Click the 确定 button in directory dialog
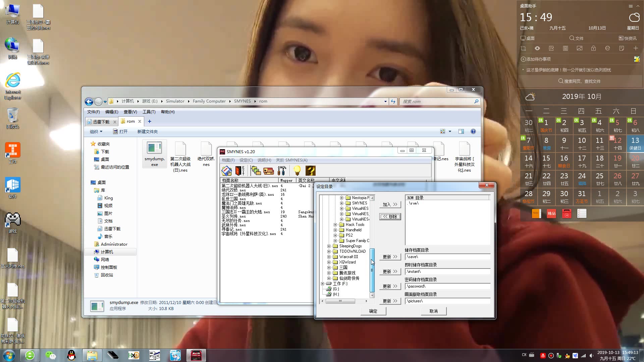Image resolution: width=644 pixels, height=362 pixels. [x=373, y=311]
